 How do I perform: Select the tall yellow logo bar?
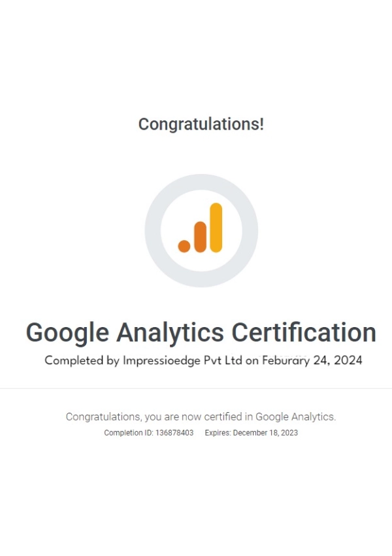pyautogui.click(x=216, y=228)
